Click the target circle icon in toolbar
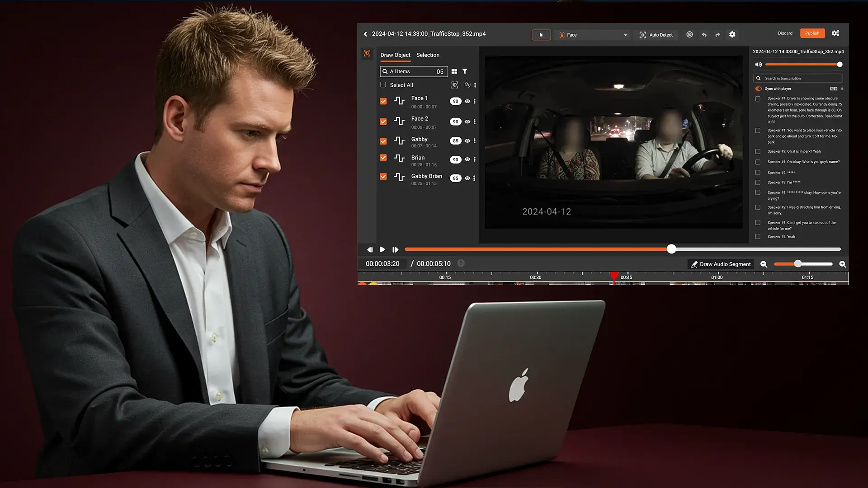The height and width of the screenshot is (488, 868). coord(689,35)
